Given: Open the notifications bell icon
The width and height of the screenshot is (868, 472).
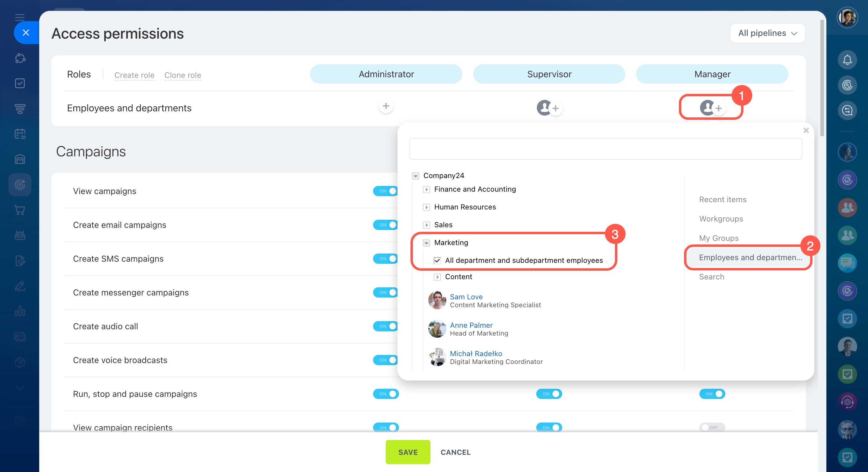Looking at the screenshot, I should (x=847, y=60).
